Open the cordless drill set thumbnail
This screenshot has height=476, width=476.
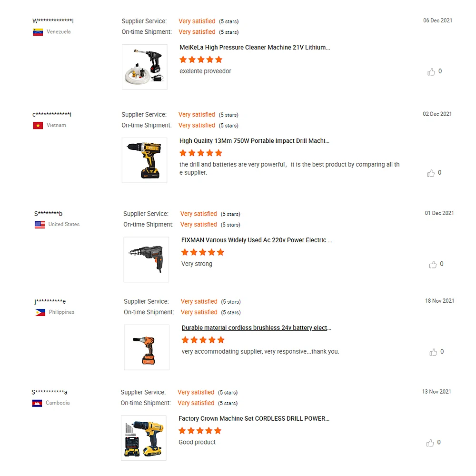tap(144, 438)
